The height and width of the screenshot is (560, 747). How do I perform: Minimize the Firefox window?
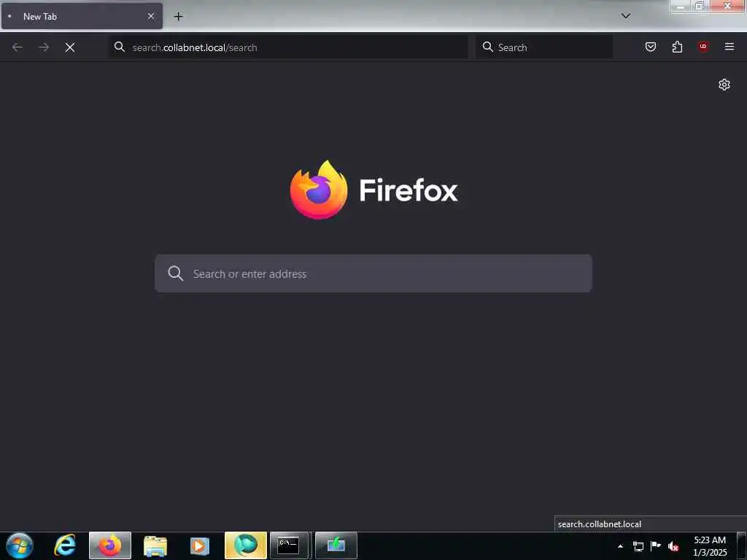pyautogui.click(x=681, y=7)
